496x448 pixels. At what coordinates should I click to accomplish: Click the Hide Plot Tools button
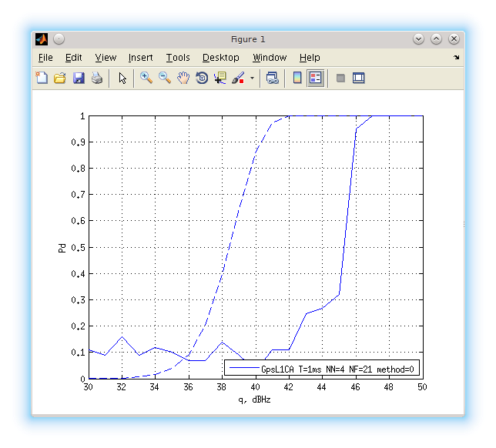(x=340, y=78)
